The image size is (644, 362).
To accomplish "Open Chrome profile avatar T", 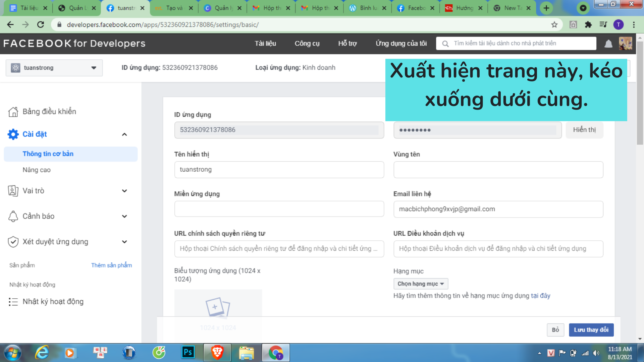I will (619, 24).
